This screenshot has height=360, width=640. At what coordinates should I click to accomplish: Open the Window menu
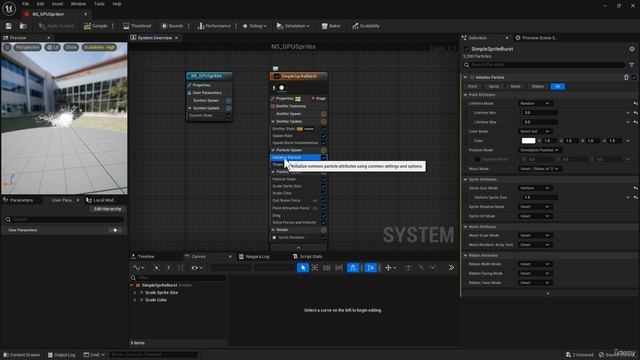(78, 4)
